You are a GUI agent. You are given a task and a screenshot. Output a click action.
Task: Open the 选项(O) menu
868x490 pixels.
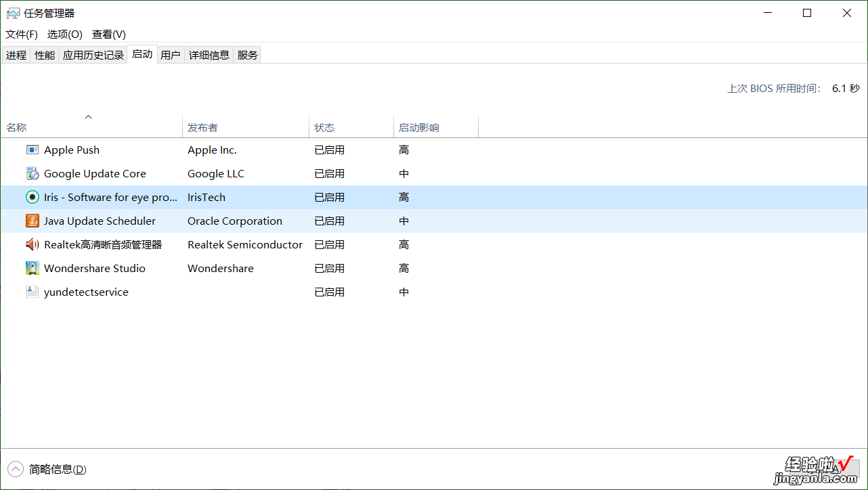click(64, 34)
